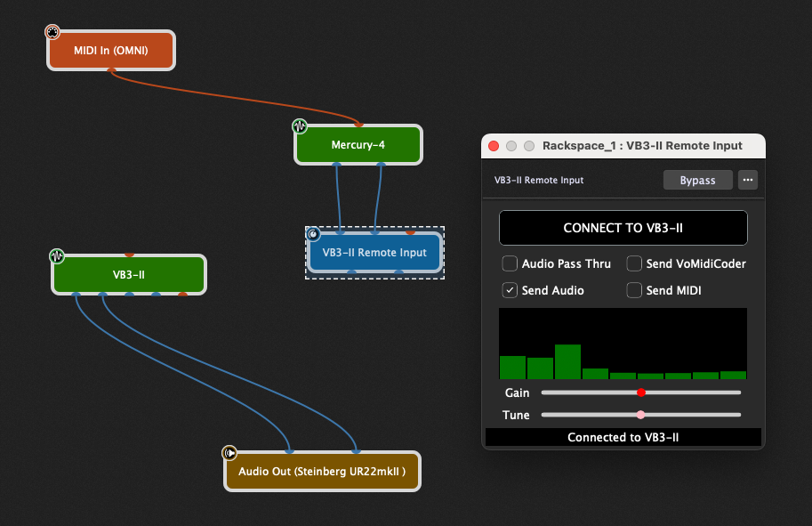The width and height of the screenshot is (812, 526).
Task: Open the ellipsis options menu next to Bypass
Action: click(x=747, y=180)
